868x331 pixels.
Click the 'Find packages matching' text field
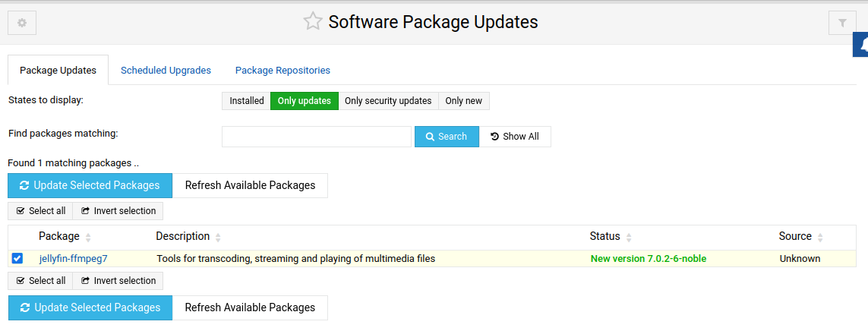tap(317, 137)
